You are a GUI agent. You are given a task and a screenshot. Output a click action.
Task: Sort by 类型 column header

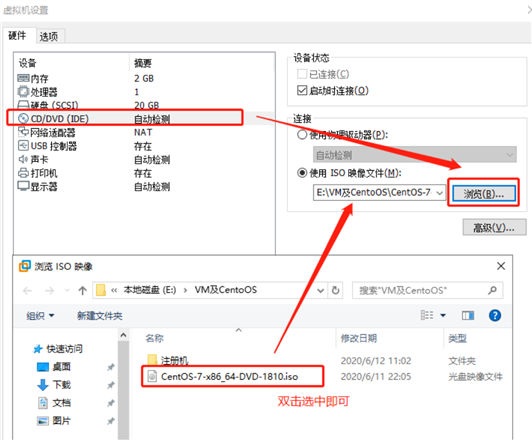[x=457, y=338]
